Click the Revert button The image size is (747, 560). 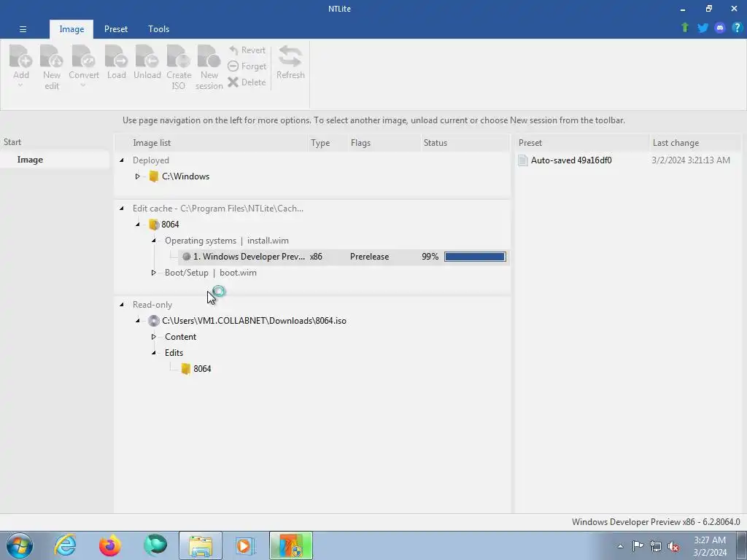(x=247, y=50)
